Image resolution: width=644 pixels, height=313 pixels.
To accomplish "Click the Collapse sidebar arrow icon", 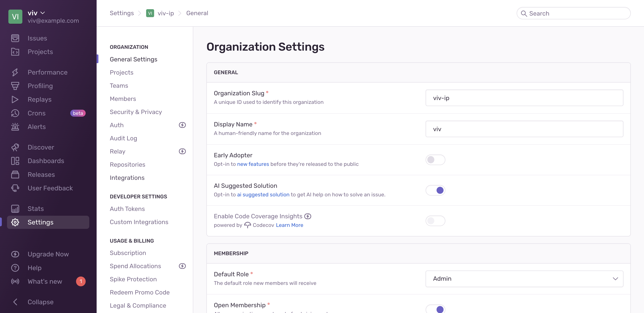I will [15, 302].
